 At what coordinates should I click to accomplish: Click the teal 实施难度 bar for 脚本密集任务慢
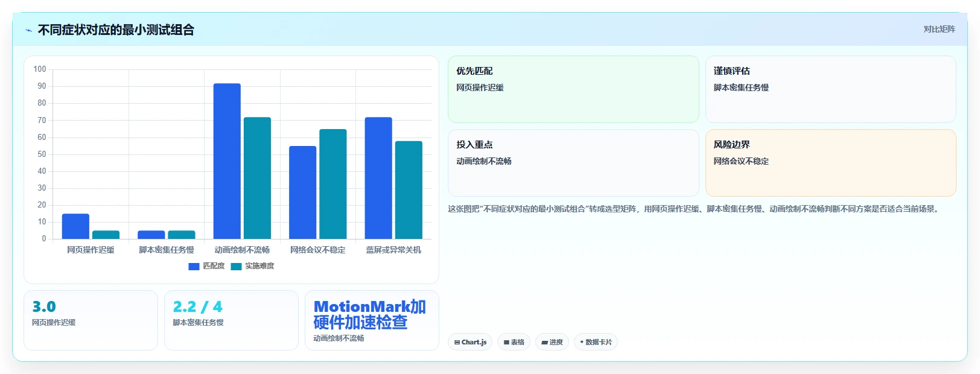coord(181,235)
